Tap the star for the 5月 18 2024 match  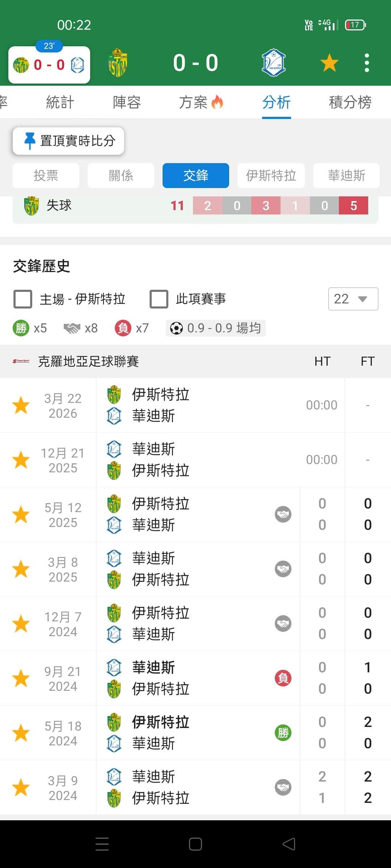[x=21, y=733]
